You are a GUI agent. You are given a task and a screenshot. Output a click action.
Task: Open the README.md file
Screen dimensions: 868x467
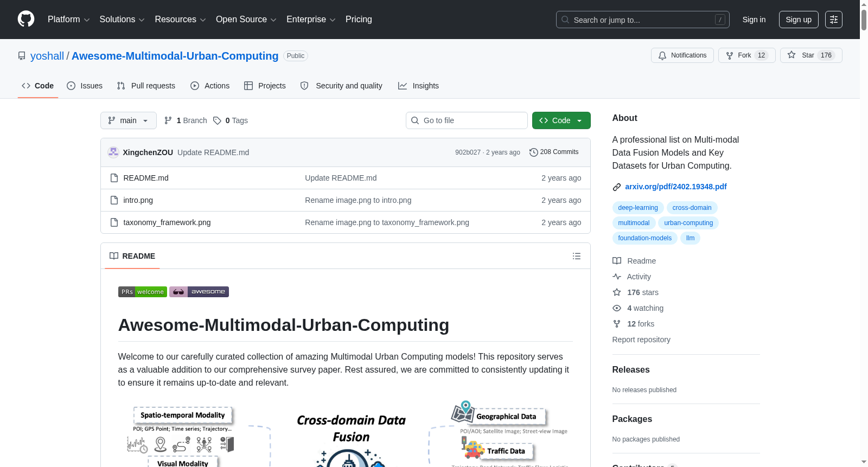coord(146,178)
